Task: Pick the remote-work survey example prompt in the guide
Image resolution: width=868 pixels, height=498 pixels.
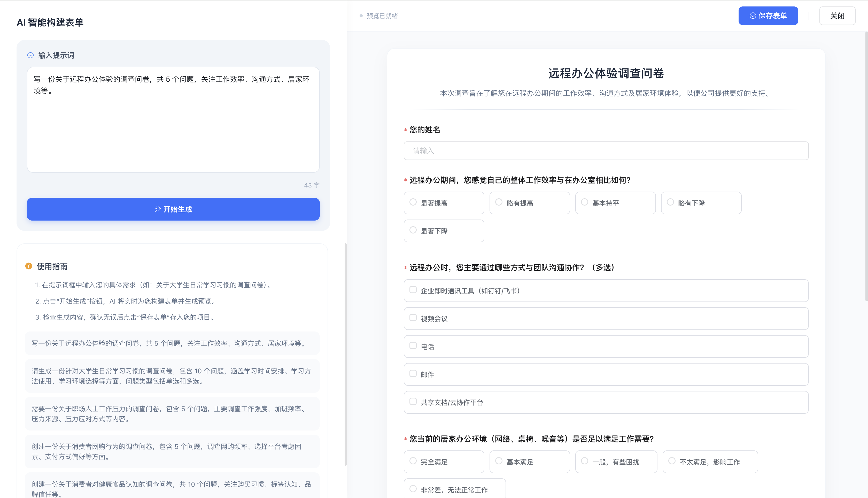Action: click(172, 343)
